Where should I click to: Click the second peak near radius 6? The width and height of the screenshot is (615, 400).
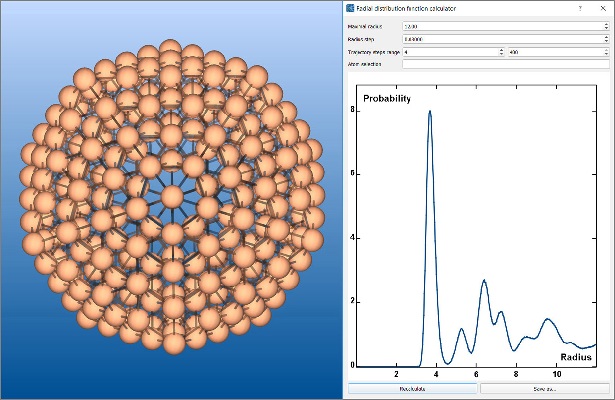(484, 281)
